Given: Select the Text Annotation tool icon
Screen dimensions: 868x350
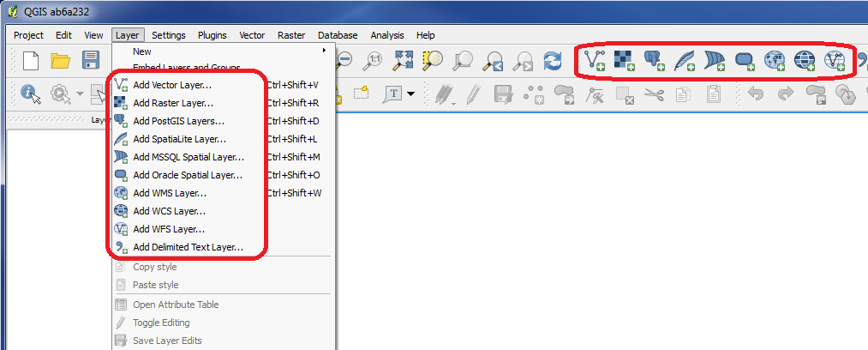Looking at the screenshot, I should point(393,94).
